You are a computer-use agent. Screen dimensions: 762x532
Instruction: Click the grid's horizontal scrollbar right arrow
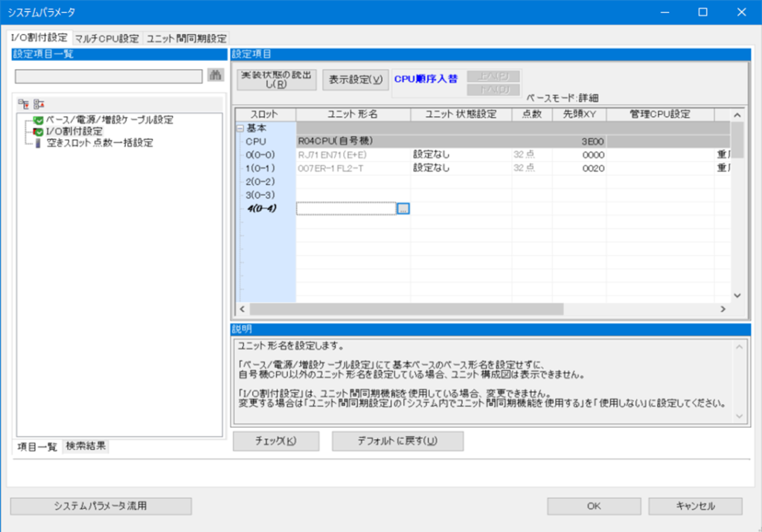[721, 309]
